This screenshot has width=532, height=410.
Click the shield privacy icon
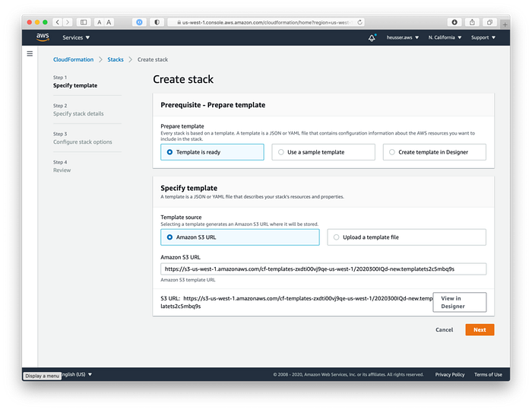point(157,22)
